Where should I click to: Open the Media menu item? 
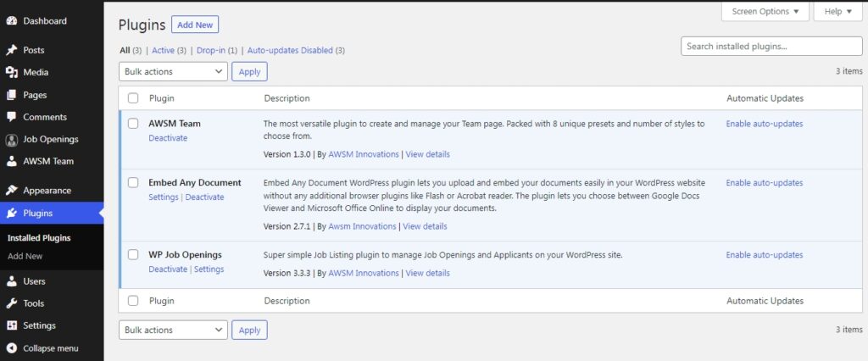36,73
